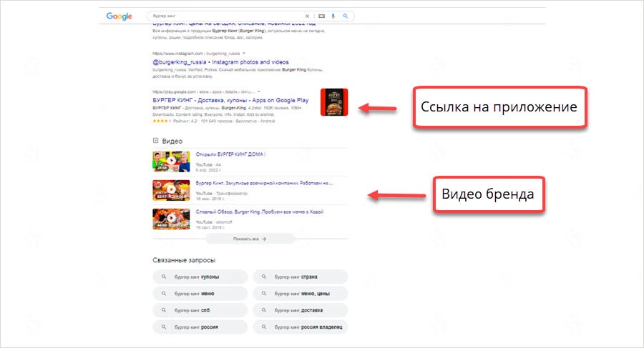Image resolution: width=644 pixels, height=348 pixels.
Task: Start voice search with the microphone icon
Action: coord(333,16)
